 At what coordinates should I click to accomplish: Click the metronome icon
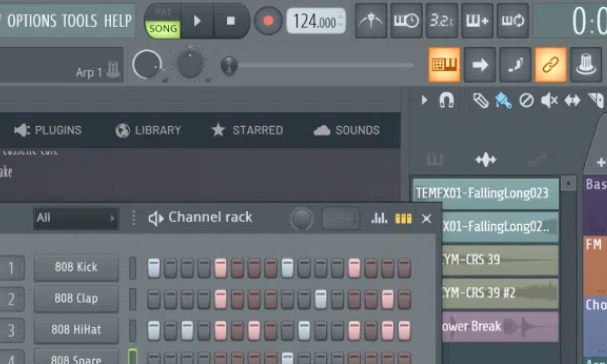click(x=371, y=21)
